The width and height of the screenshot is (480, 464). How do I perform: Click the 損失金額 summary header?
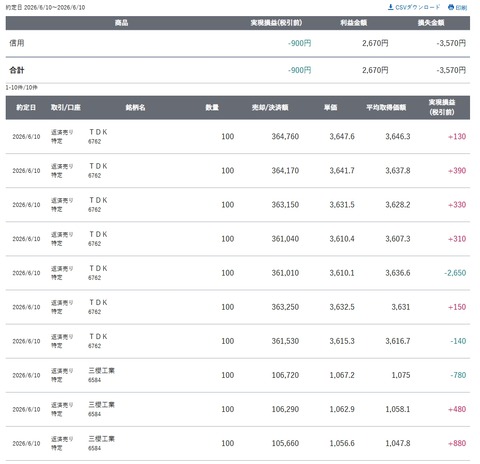[x=431, y=23]
